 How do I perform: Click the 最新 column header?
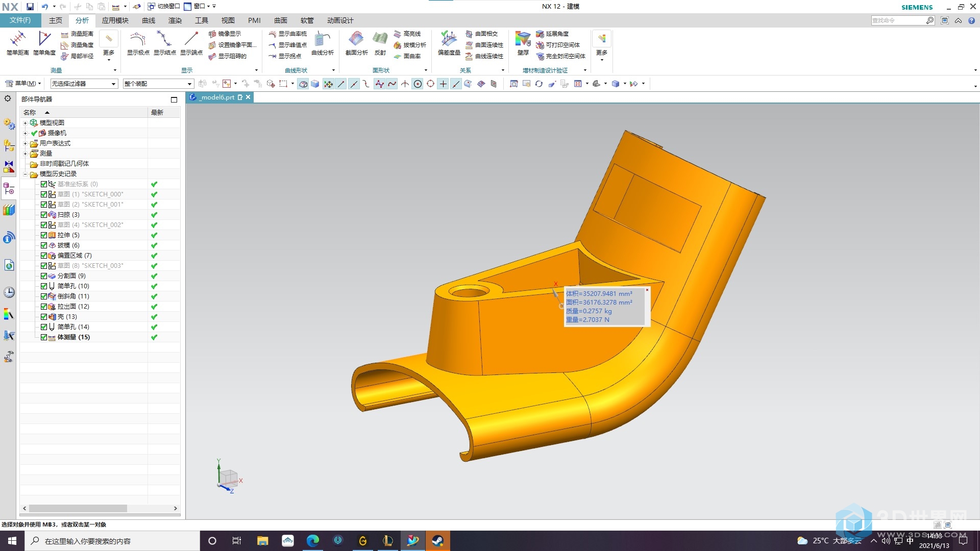(x=163, y=112)
